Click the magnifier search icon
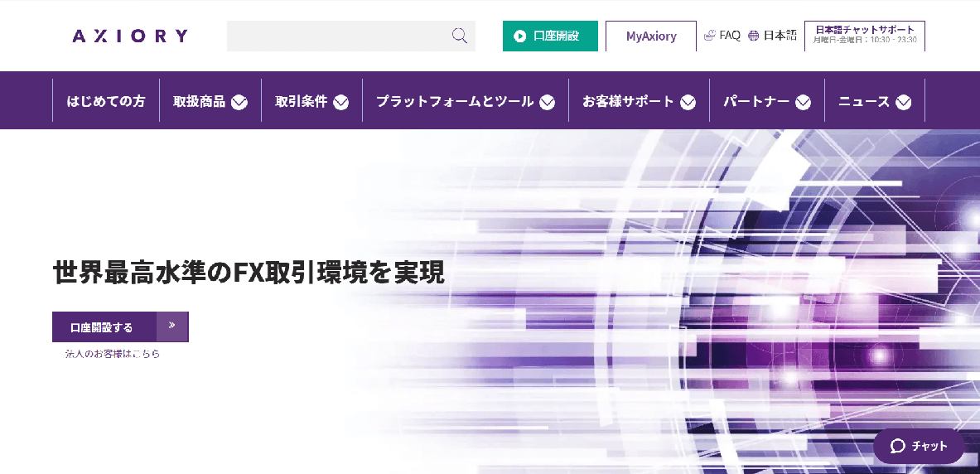The height and width of the screenshot is (474, 980). [x=460, y=36]
